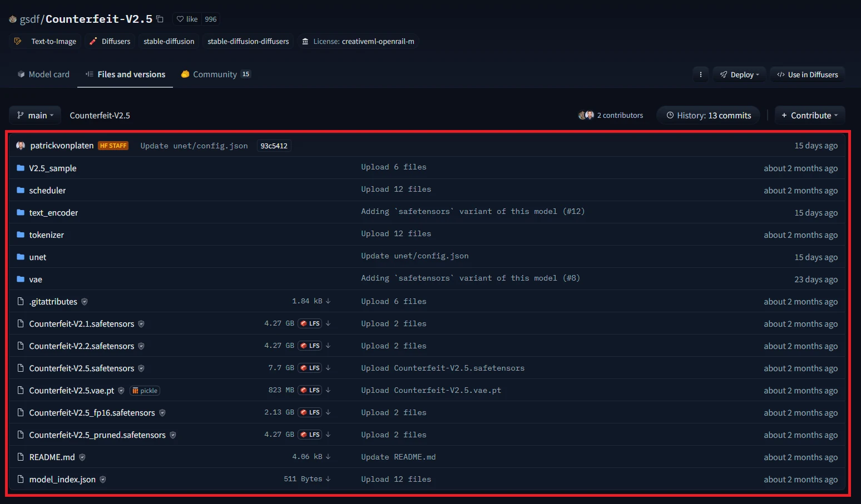The width and height of the screenshot is (861, 504).
Task: Open the Community tab
Action: 215,74
